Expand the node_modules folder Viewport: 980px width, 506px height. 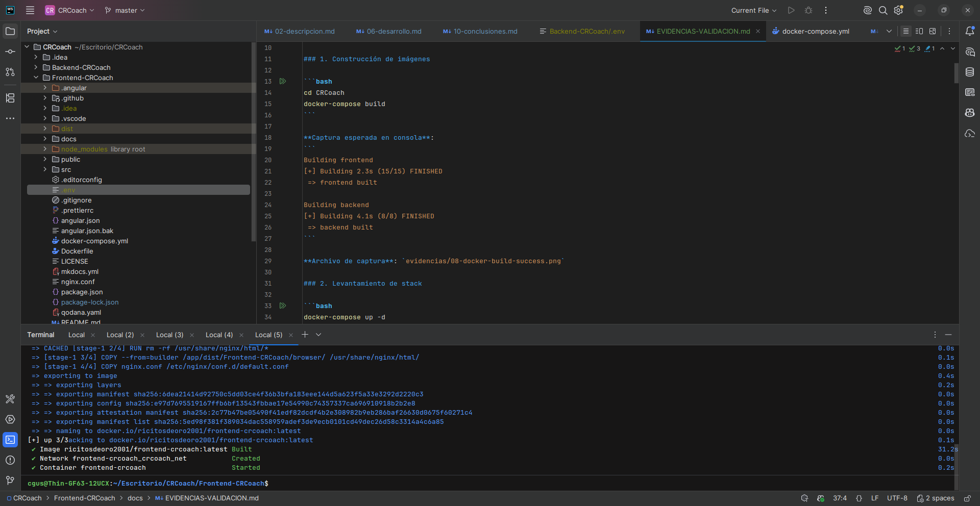point(45,149)
